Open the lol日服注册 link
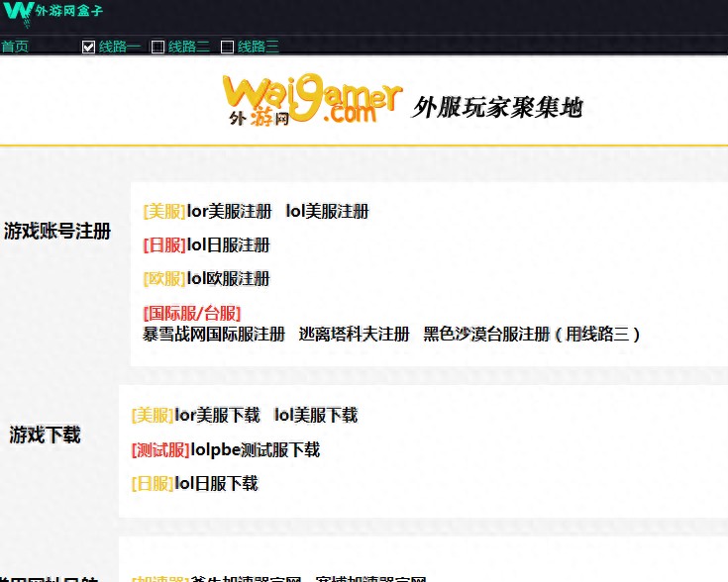The height and width of the screenshot is (582, 728). point(229,245)
